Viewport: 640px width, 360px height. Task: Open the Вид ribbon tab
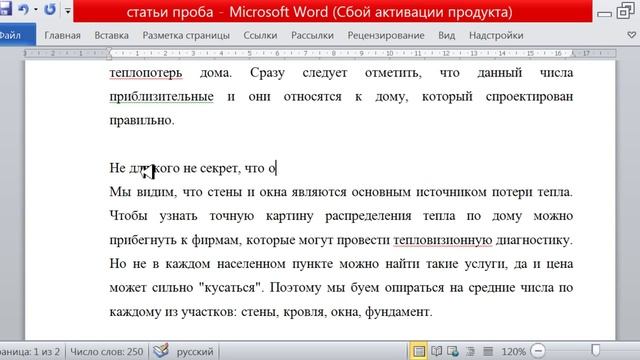point(447,36)
